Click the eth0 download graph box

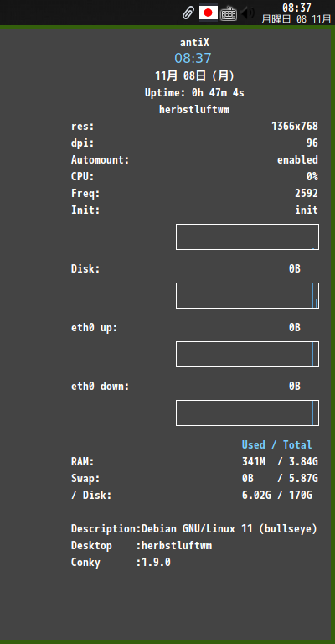[x=247, y=413]
